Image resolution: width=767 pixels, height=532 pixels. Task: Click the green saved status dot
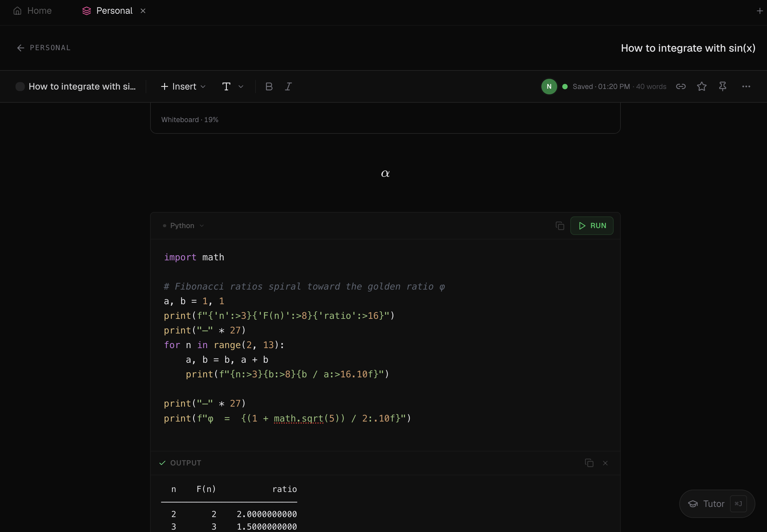(565, 86)
